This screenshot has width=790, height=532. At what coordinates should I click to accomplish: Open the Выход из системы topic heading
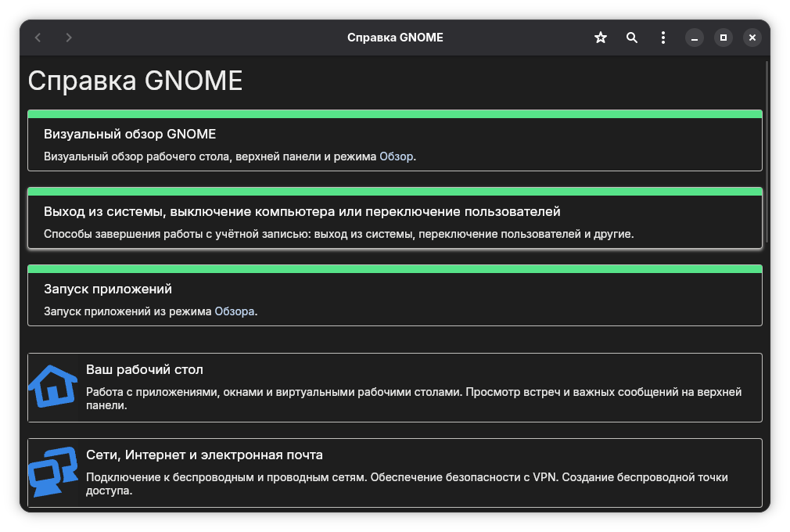pyautogui.click(x=302, y=211)
